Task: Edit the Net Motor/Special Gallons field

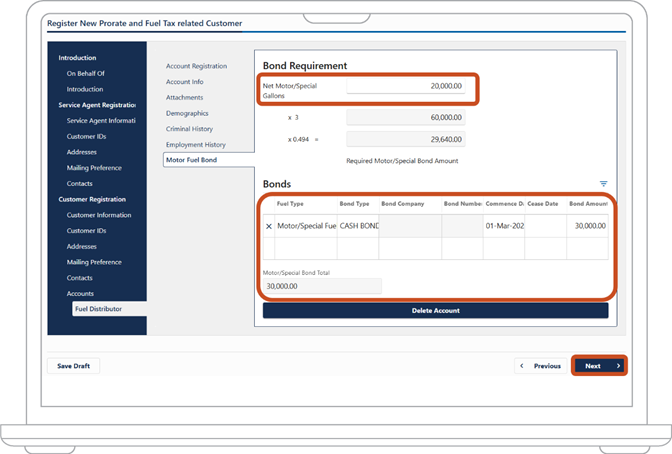Action: coord(405,86)
